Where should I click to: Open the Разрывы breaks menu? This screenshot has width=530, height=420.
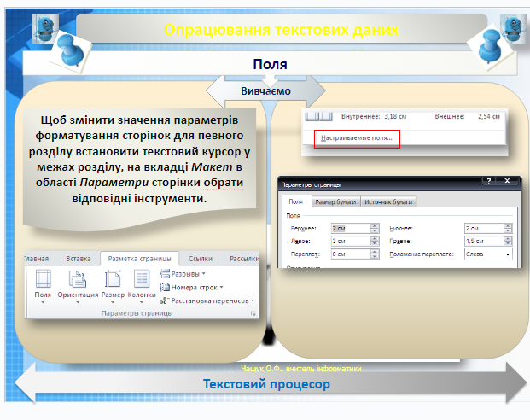(183, 273)
